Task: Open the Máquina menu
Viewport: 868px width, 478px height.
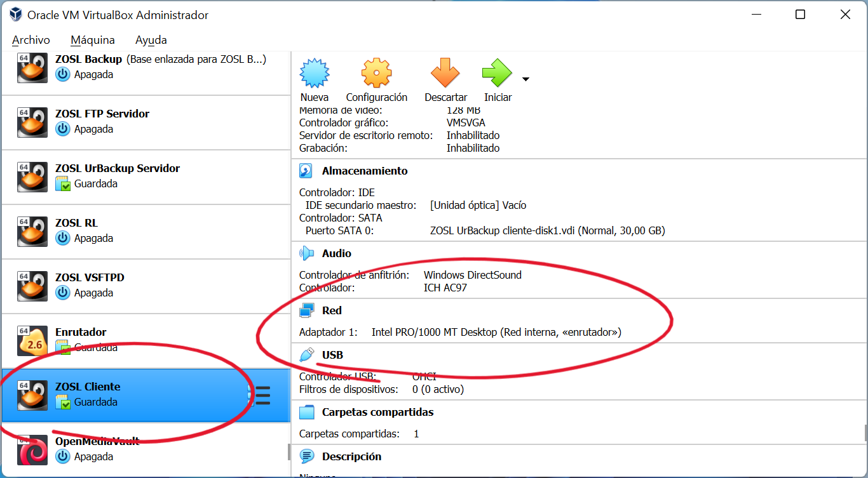Action: pyautogui.click(x=93, y=40)
